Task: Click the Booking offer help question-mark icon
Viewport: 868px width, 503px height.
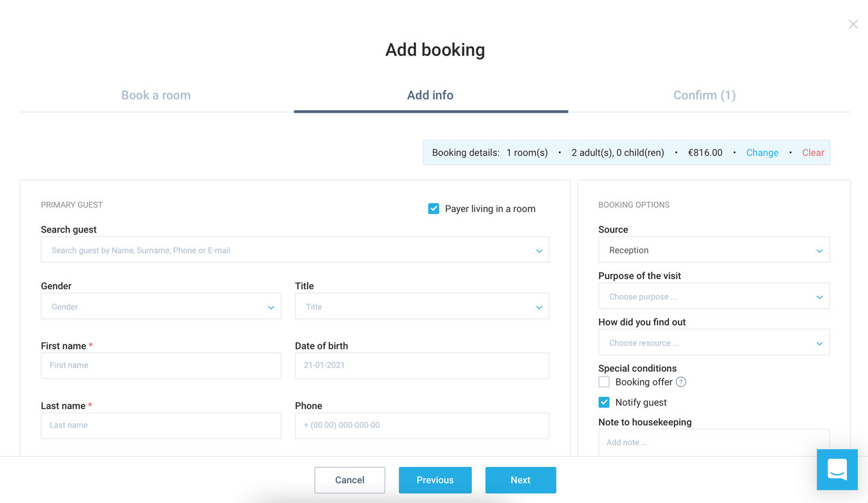Action: [681, 382]
